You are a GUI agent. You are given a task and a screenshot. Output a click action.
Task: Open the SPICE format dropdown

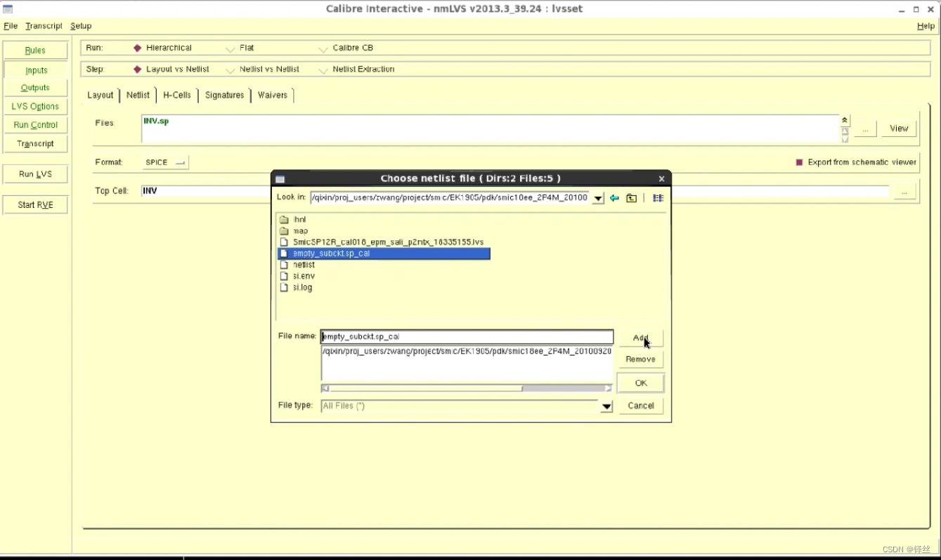[x=165, y=162]
